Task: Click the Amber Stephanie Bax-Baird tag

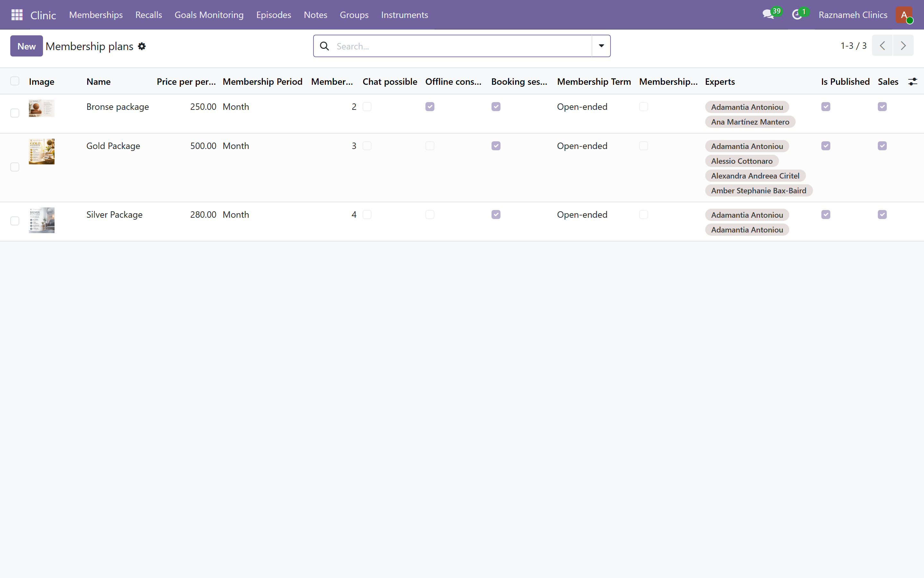Action: coord(758,191)
